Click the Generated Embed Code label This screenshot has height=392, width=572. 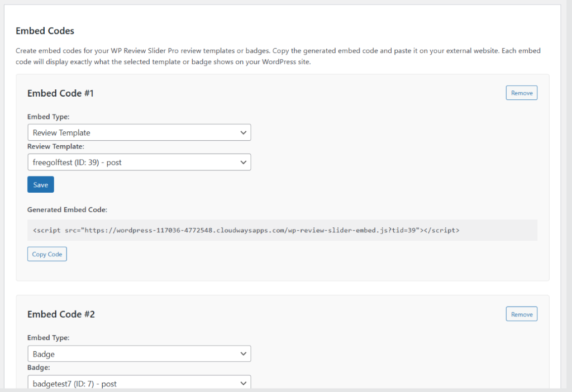tap(67, 210)
